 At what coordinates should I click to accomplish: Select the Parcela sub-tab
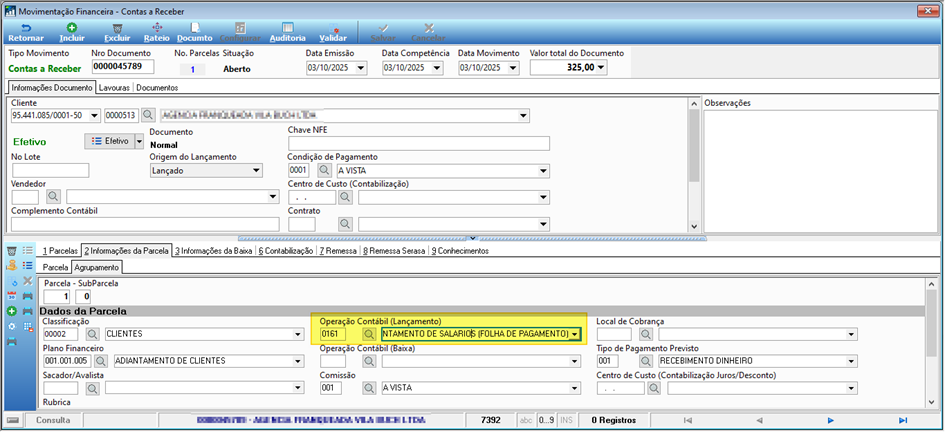click(x=55, y=267)
